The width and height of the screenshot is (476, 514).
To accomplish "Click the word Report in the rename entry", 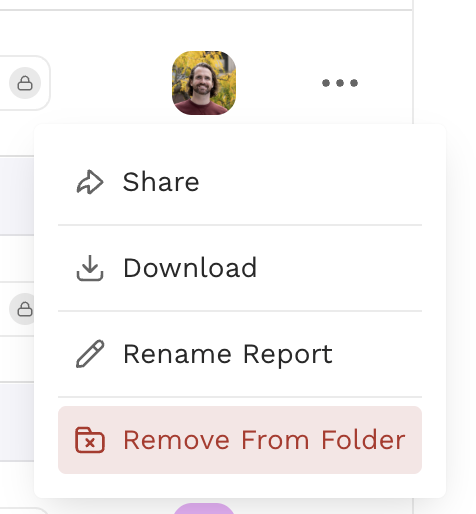I will (288, 355).
